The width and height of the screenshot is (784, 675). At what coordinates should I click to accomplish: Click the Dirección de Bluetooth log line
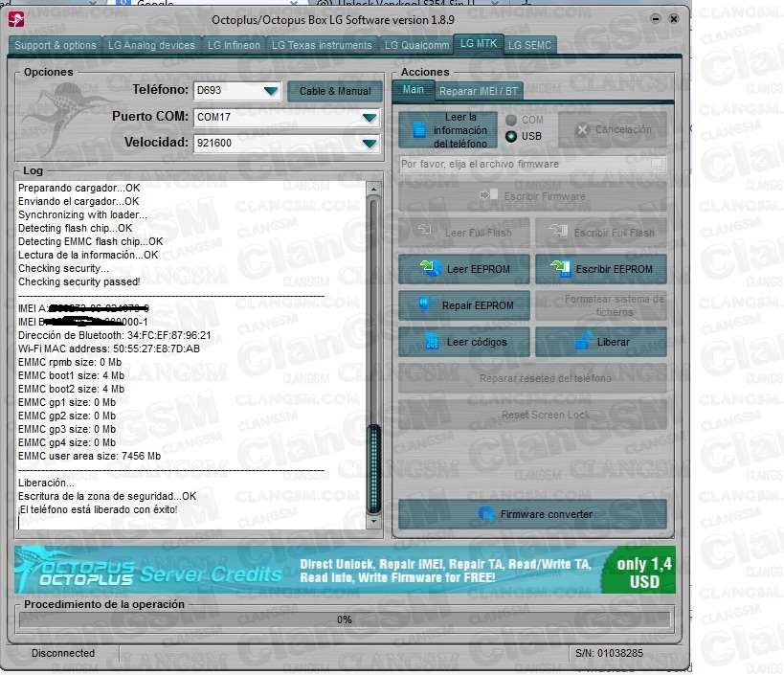tap(115, 335)
